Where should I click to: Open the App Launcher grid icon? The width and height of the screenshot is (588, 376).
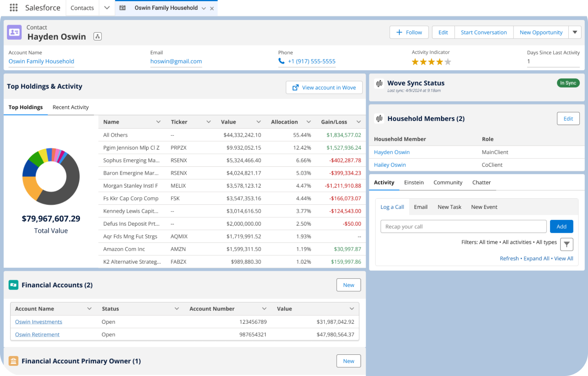click(x=14, y=7)
